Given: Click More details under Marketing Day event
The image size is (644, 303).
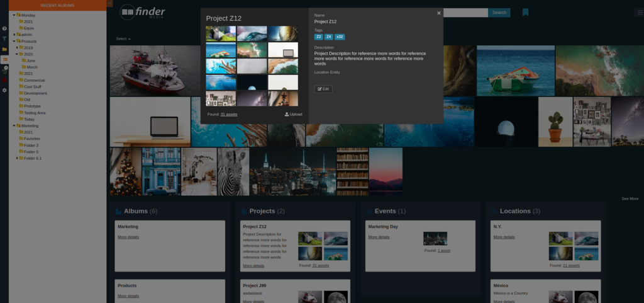Looking at the screenshot, I should pyautogui.click(x=379, y=237).
